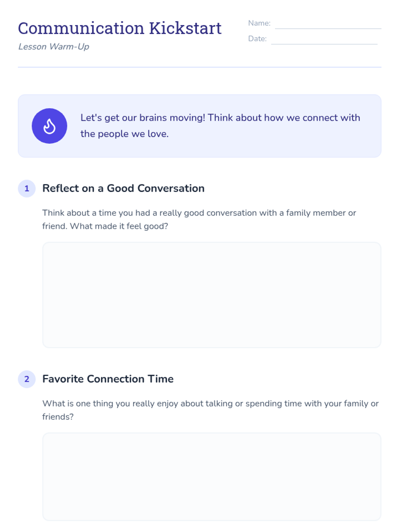Click the "What made it feel good?" text
The height and width of the screenshot is (532, 399).
pyautogui.click(x=119, y=226)
